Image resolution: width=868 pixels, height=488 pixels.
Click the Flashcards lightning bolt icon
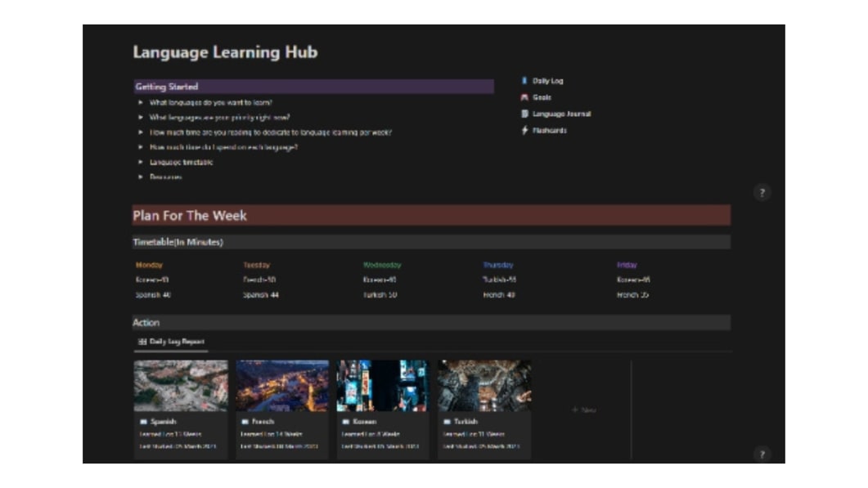pos(524,131)
